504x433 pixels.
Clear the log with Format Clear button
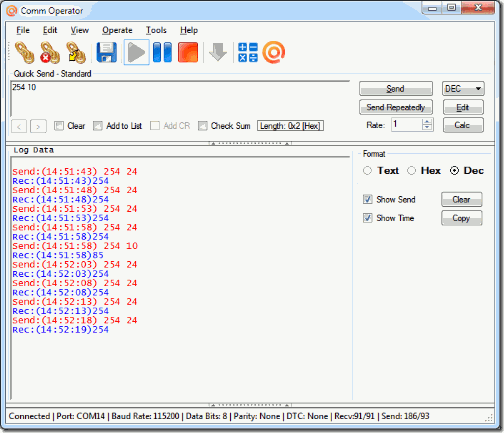pos(461,200)
